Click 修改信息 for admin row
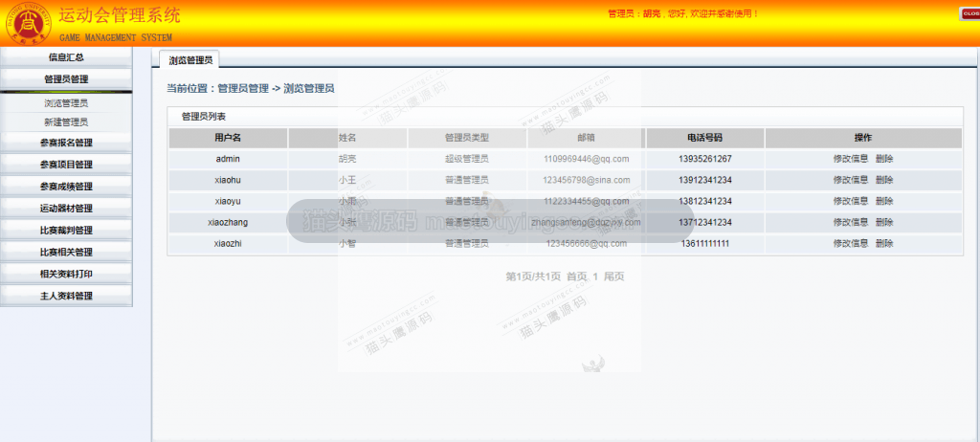The width and height of the screenshot is (980, 442). pos(851,159)
